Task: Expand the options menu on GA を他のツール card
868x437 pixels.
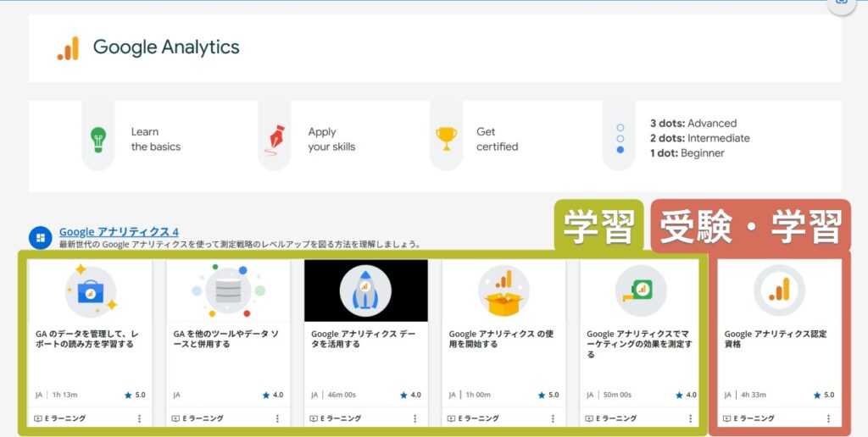Action: tap(277, 418)
